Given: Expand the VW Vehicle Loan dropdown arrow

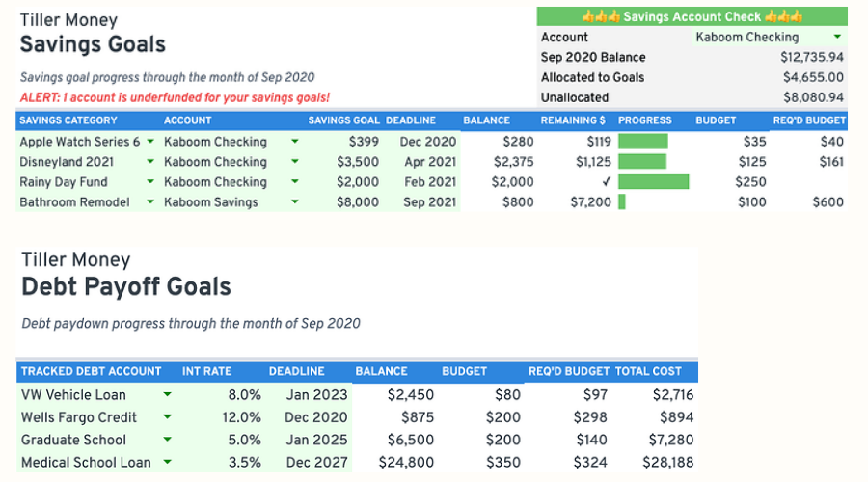Looking at the screenshot, I should coord(168,394).
